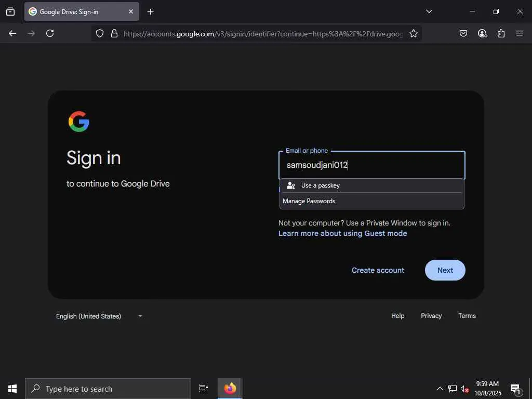The height and width of the screenshot is (399, 532).
Task: Open tracking protection shield icon
Action: click(99, 33)
